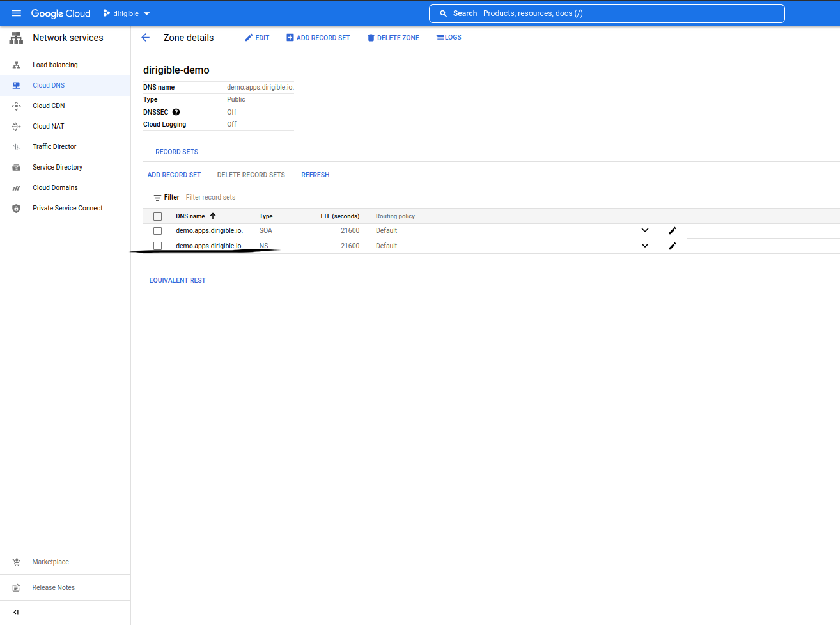Image resolution: width=840 pixels, height=625 pixels.
Task: Check the SOA record row checkbox
Action: point(157,231)
